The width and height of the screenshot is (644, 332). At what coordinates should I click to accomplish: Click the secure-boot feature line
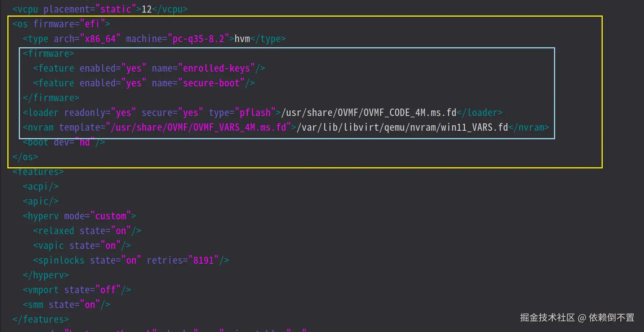144,83
